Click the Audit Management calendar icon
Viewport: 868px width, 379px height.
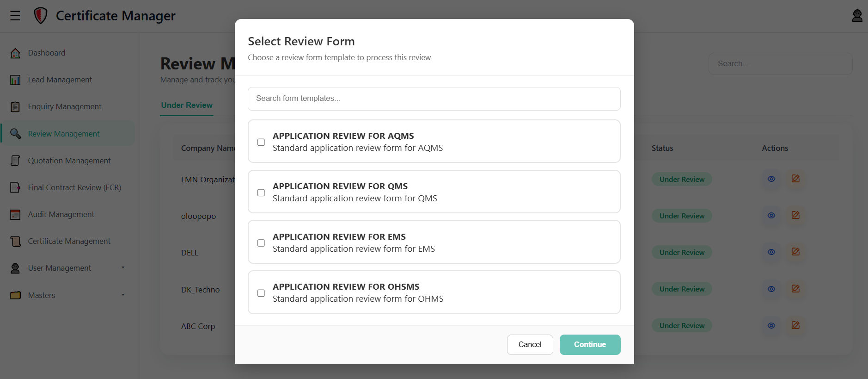click(15, 215)
